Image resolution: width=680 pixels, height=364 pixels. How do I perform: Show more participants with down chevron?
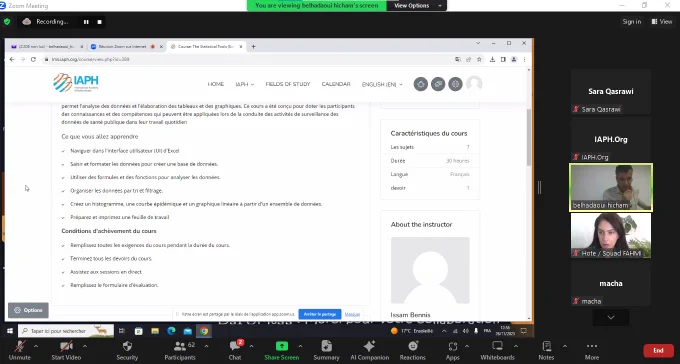click(x=611, y=318)
